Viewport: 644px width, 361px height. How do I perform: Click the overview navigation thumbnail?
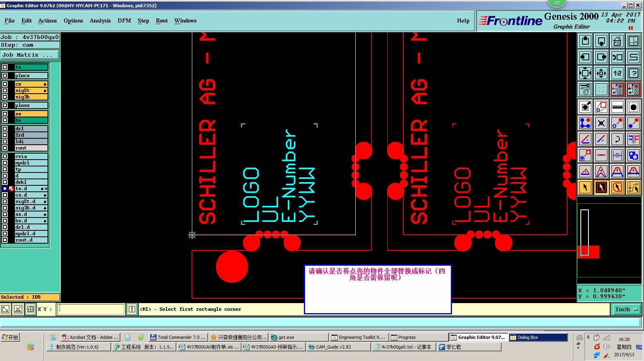pos(609,240)
